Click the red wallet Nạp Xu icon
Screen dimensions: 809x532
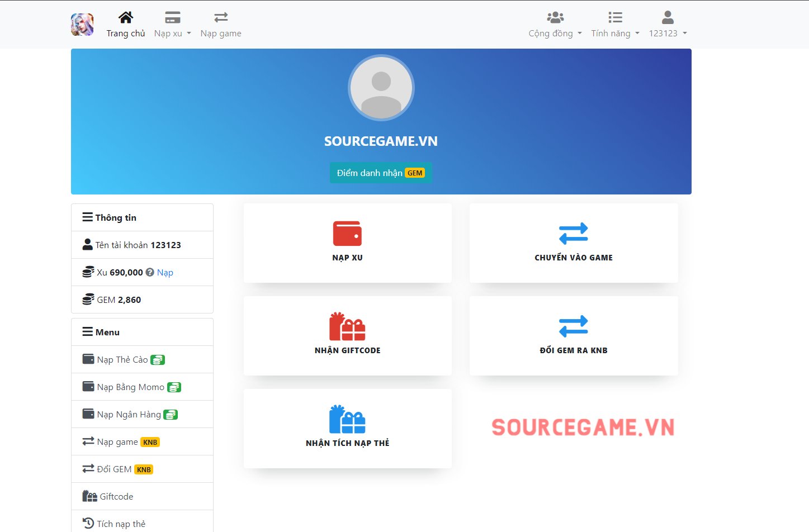click(x=347, y=234)
